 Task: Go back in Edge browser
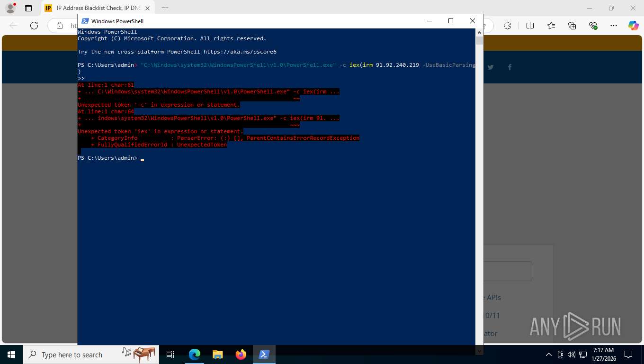click(13, 26)
